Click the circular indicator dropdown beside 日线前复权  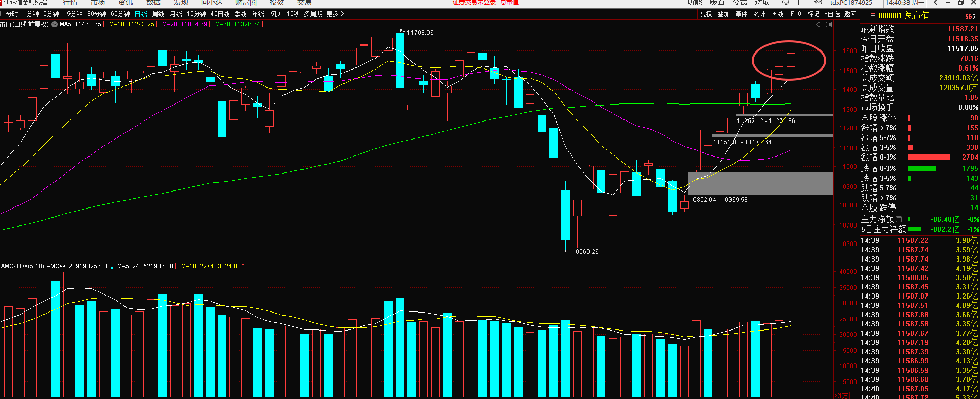coord(55,24)
